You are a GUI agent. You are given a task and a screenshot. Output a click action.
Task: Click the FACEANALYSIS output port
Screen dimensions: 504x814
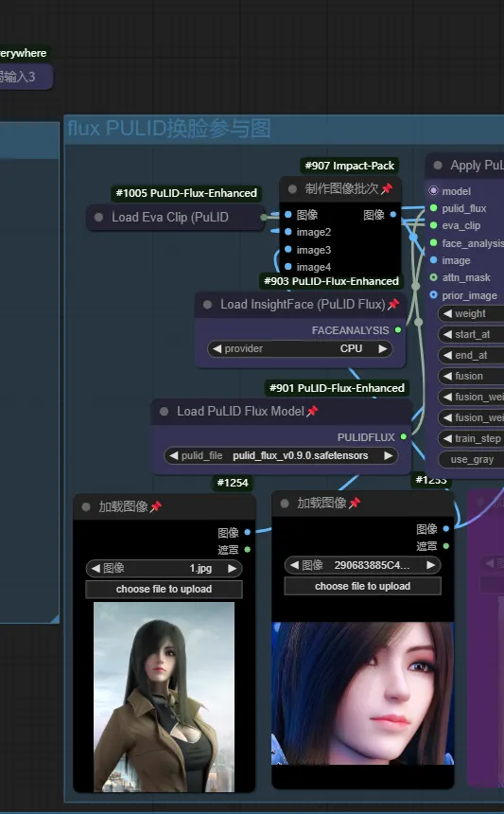point(398,329)
